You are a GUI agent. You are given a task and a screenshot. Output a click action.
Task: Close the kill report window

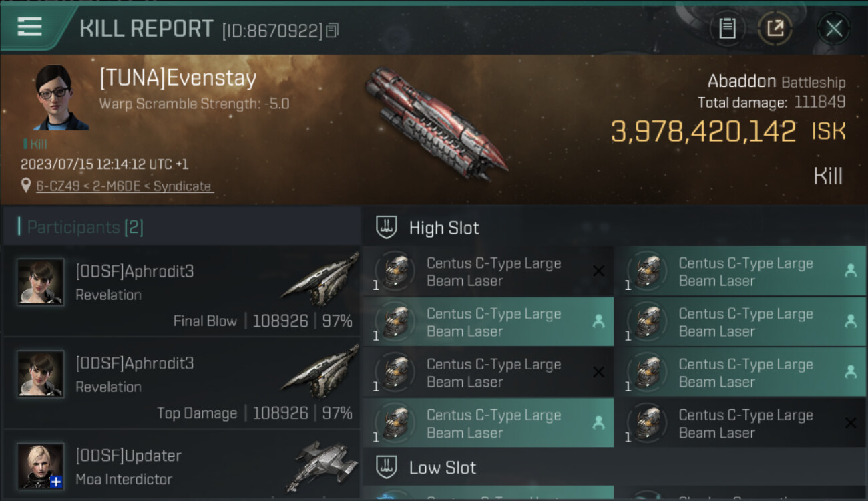tap(834, 28)
